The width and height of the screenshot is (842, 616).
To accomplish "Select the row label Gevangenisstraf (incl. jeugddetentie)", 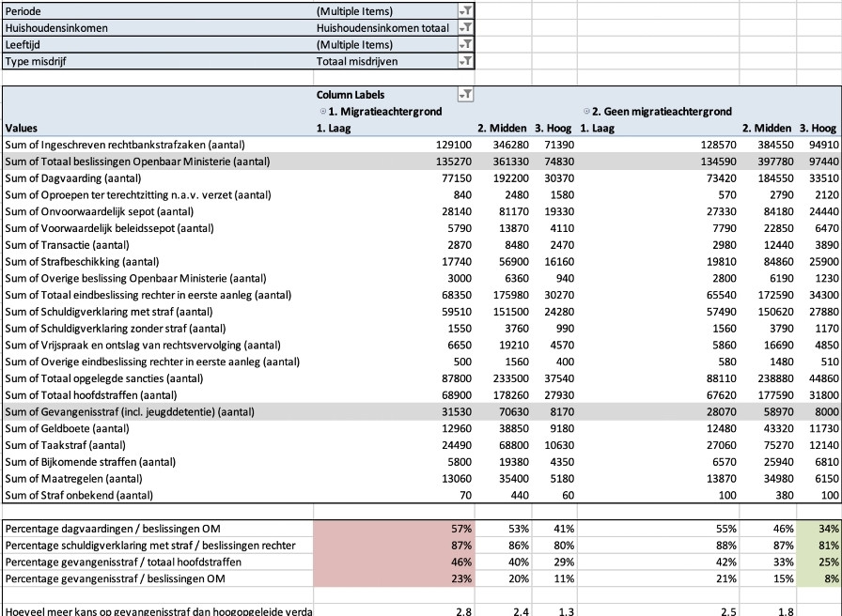I will coord(158,411).
